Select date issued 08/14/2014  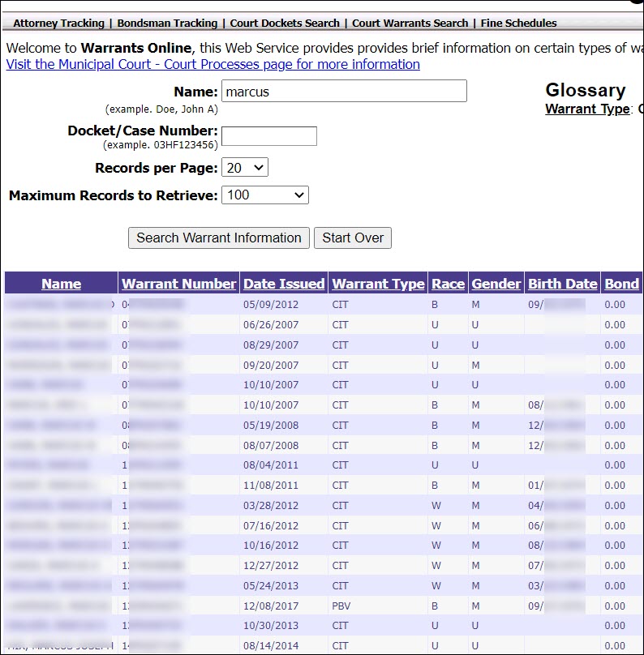pyautogui.click(x=271, y=646)
